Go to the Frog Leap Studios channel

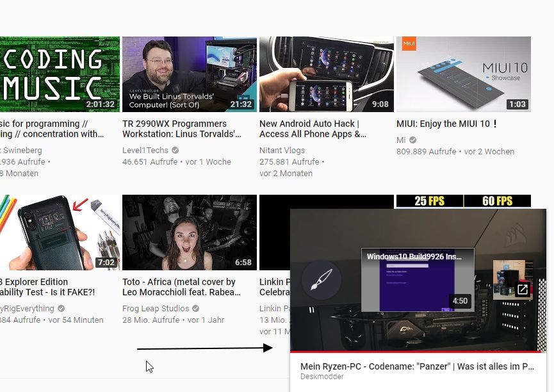click(x=156, y=309)
